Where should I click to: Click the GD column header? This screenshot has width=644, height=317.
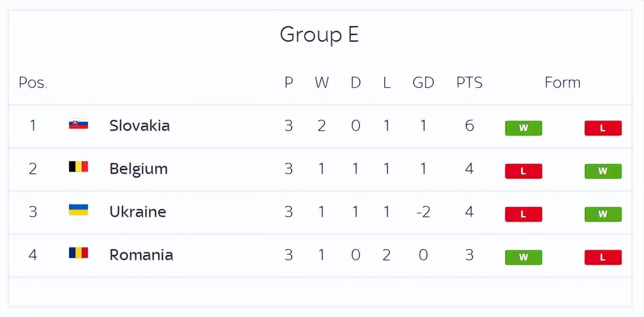[423, 82]
